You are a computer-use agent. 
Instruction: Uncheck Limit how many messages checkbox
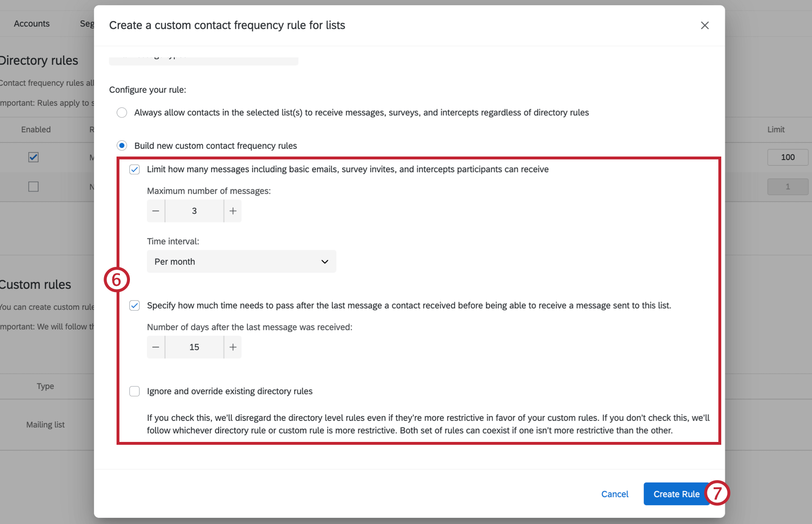[x=135, y=169]
